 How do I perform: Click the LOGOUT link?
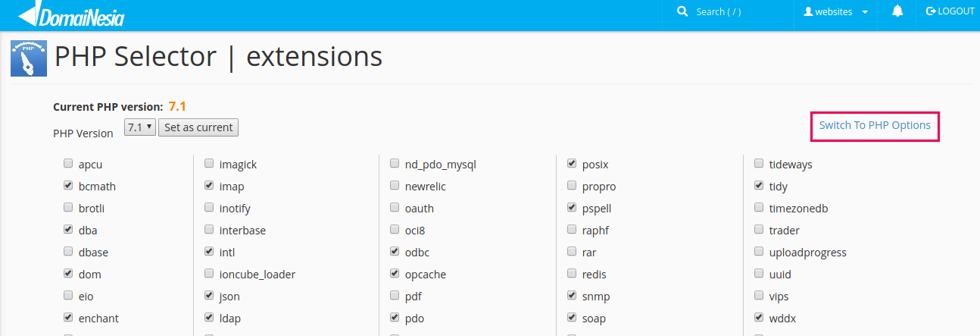pyautogui.click(x=950, y=11)
